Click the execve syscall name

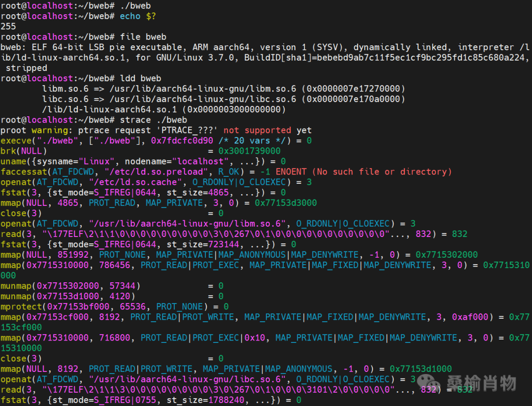pos(16,140)
